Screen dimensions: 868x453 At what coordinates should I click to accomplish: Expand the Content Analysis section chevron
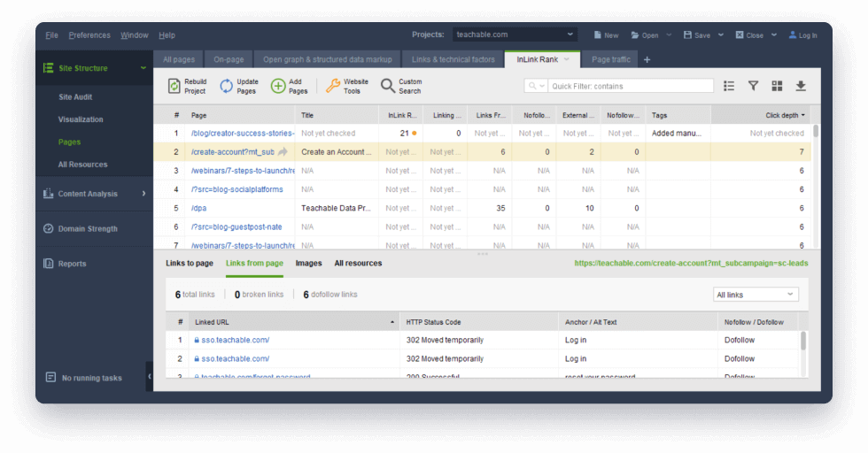(x=143, y=193)
